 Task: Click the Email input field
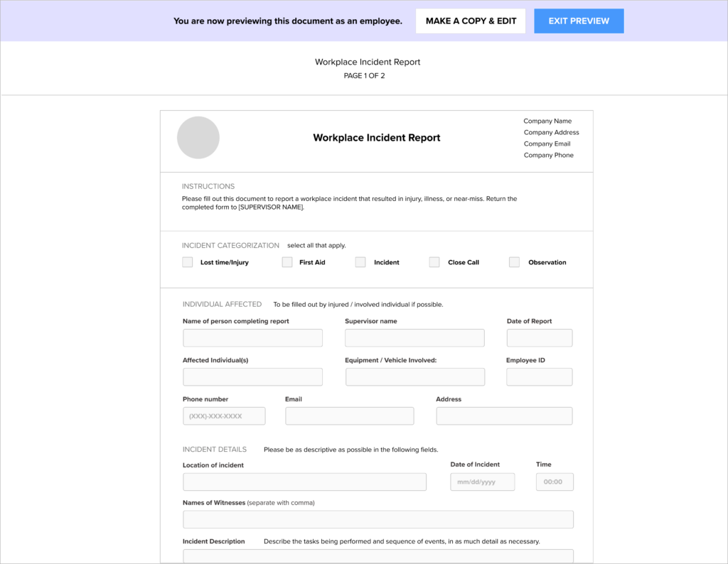click(x=349, y=416)
